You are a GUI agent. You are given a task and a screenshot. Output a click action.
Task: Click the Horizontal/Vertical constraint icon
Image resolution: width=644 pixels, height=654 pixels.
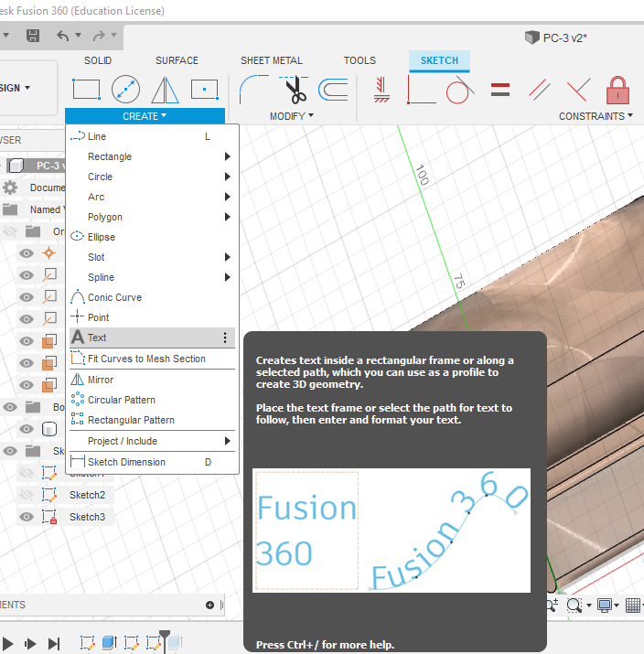pos(381,90)
